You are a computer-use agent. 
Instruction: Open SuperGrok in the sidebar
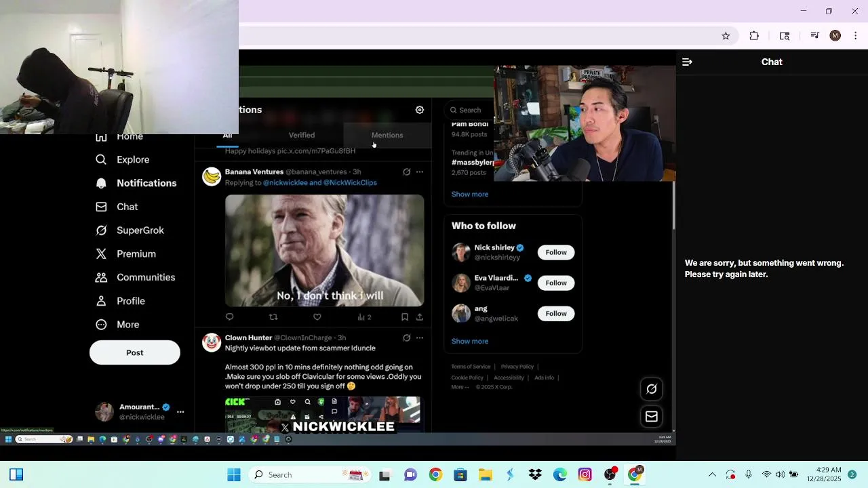[130, 230]
